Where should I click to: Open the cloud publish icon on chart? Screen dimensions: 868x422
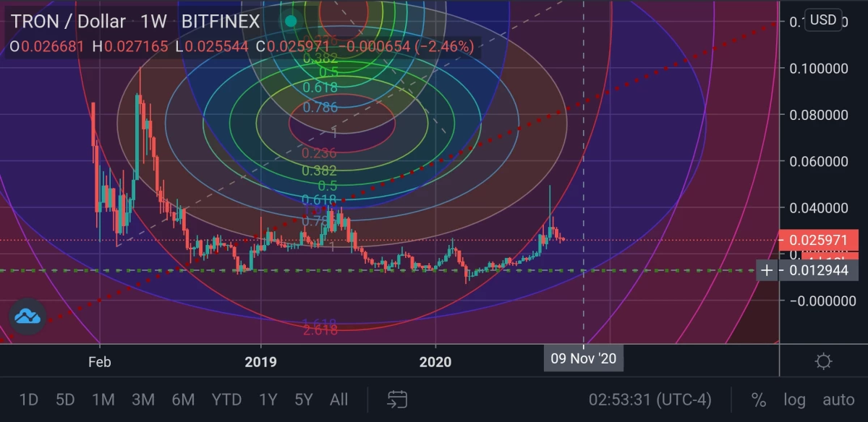[x=27, y=316]
